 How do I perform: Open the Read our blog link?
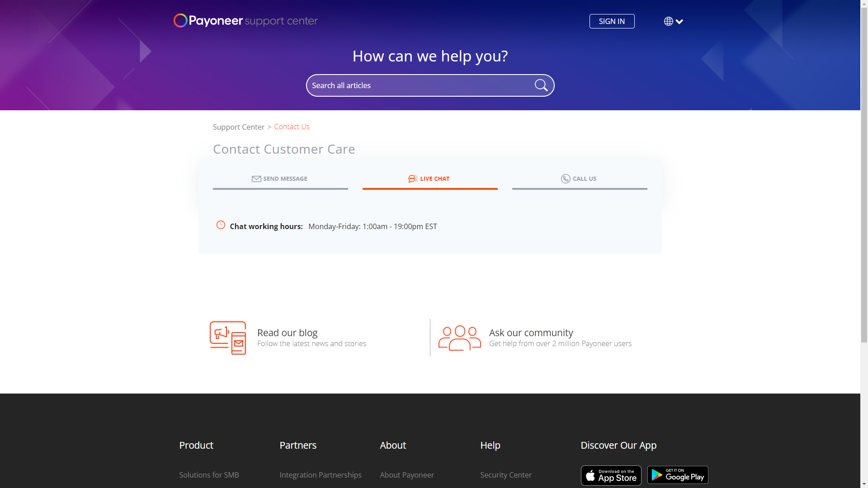click(x=287, y=333)
